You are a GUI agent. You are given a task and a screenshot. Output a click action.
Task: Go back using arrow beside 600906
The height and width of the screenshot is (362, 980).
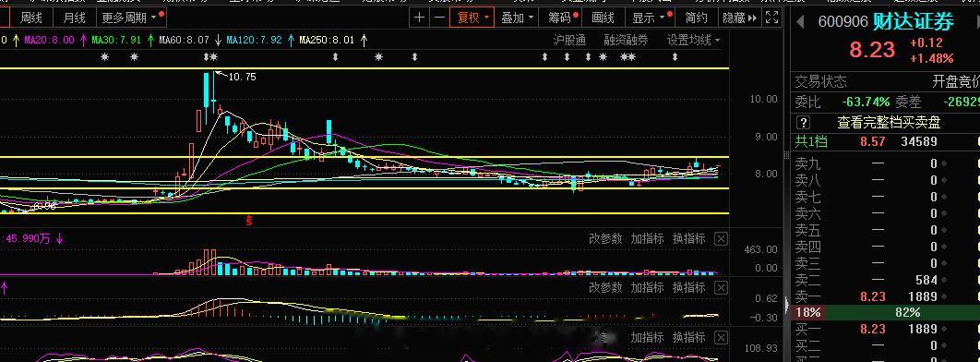tap(800, 22)
